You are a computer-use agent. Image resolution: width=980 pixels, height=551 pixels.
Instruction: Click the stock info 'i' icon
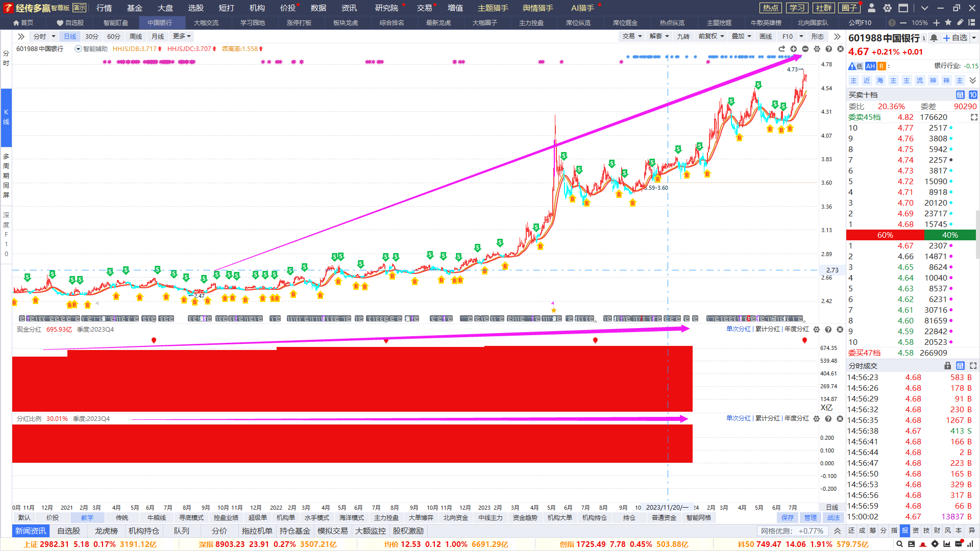[x=924, y=38]
